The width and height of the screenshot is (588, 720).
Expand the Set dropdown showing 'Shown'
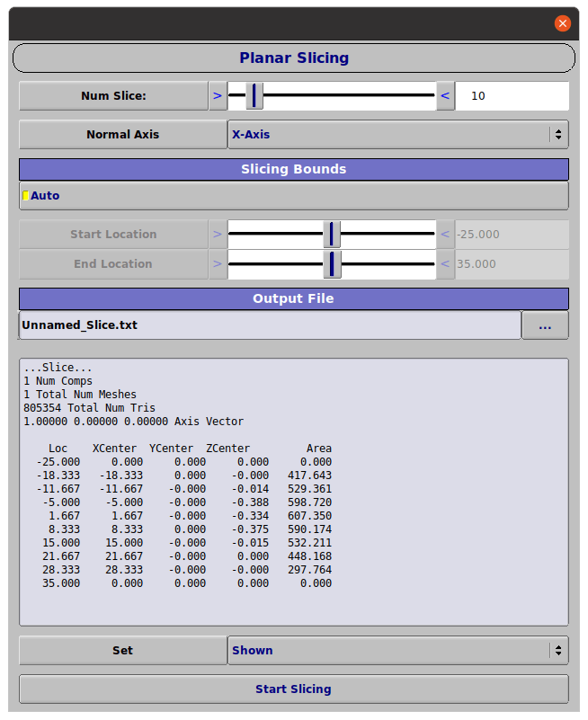point(397,651)
